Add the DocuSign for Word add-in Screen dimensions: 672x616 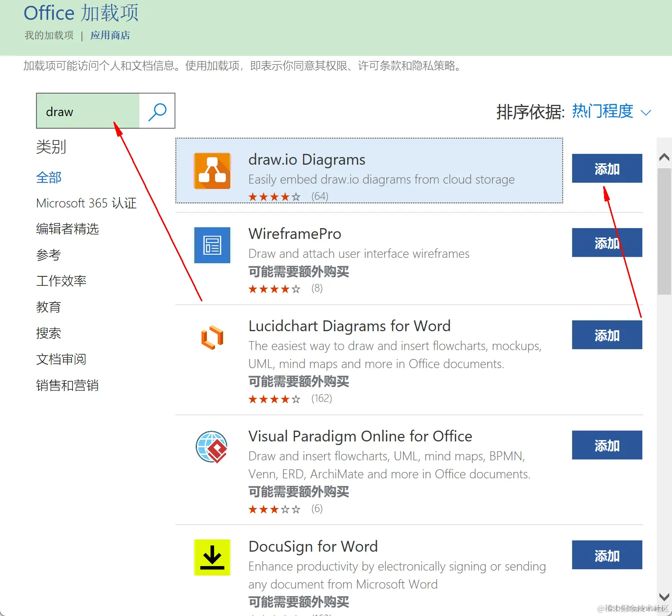(x=607, y=555)
